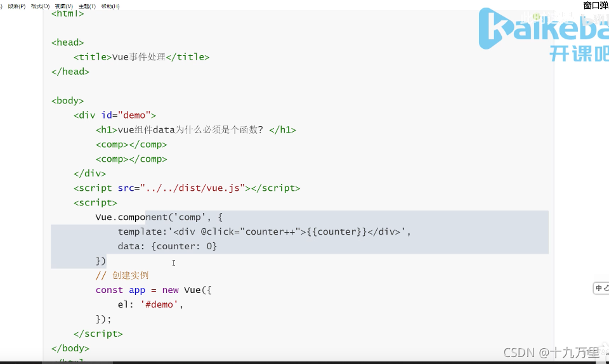Viewport: 609px width, 364px height.
Task: Click the const app = new Vue line
Action: point(154,290)
